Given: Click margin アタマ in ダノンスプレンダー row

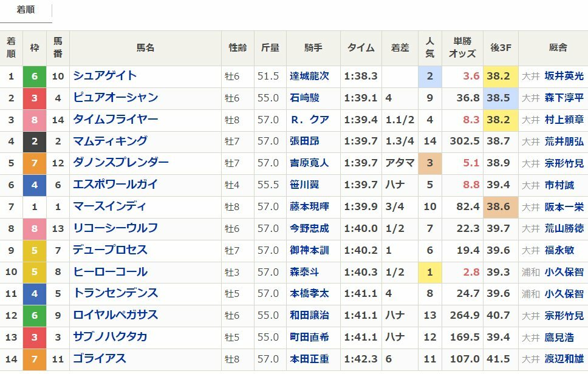Looking at the screenshot, I should coord(400,163).
